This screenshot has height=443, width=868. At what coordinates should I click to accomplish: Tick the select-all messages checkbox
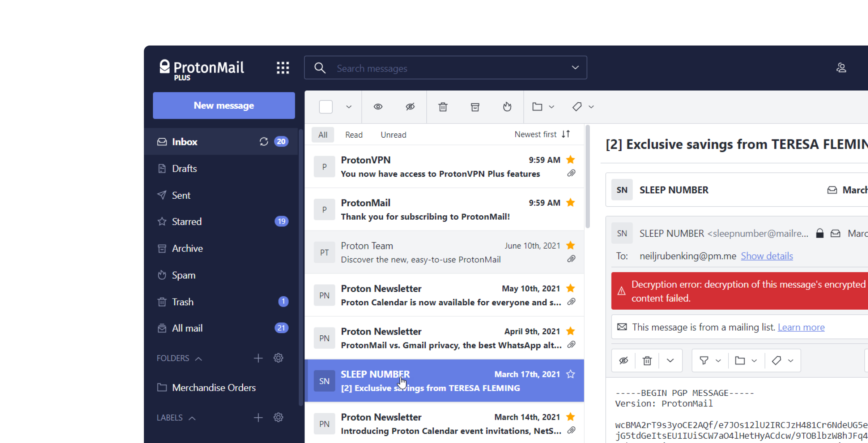325,107
